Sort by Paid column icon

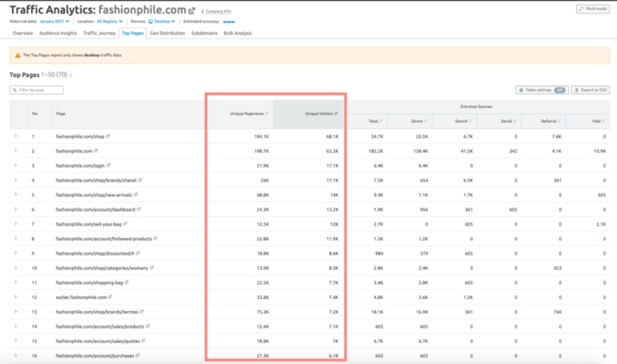point(603,121)
